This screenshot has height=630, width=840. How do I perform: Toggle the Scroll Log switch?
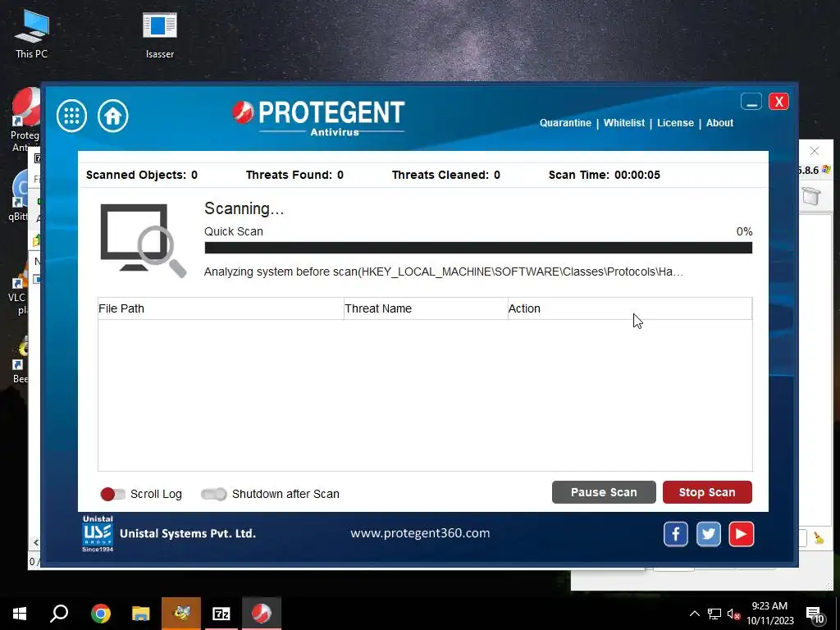click(x=112, y=494)
